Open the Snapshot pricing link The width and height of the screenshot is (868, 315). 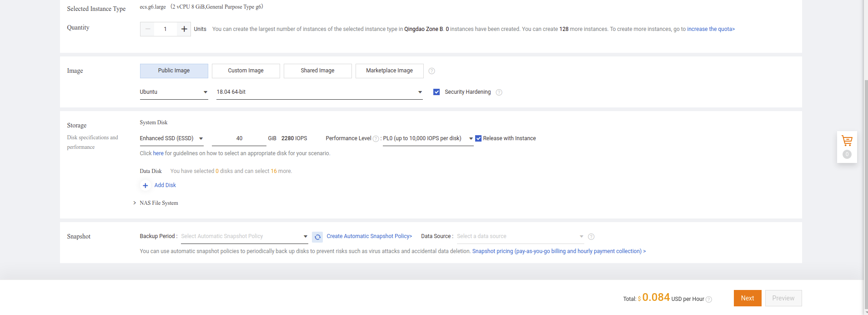(559, 251)
